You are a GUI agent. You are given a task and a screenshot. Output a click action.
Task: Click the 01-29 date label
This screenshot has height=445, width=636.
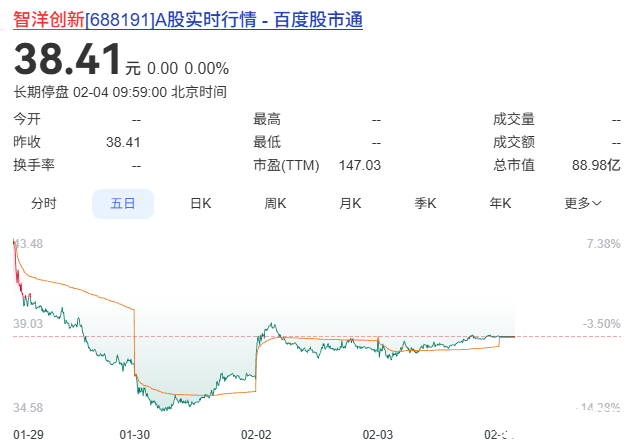pos(28,435)
